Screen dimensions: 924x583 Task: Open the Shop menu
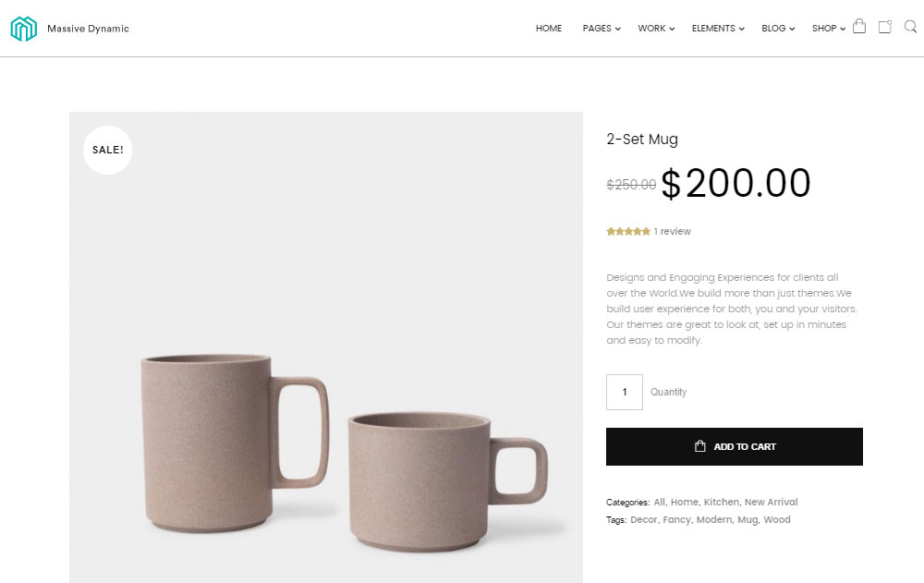(x=828, y=29)
